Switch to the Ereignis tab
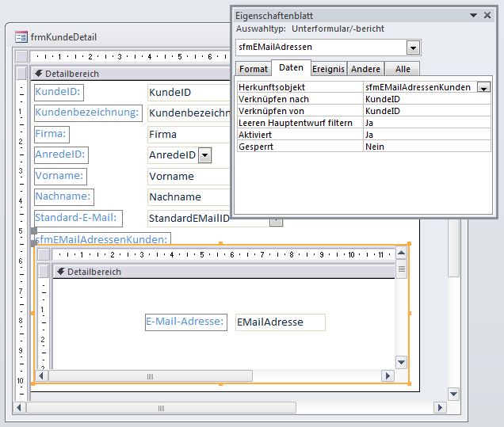 pyautogui.click(x=328, y=69)
